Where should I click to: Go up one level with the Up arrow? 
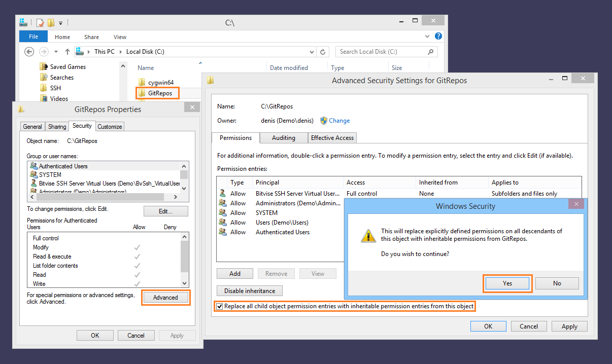pos(67,52)
